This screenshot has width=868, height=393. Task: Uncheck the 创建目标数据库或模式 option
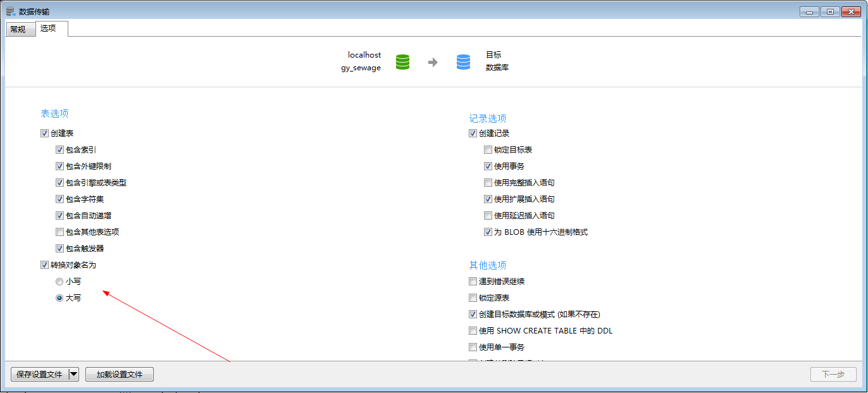click(x=473, y=314)
